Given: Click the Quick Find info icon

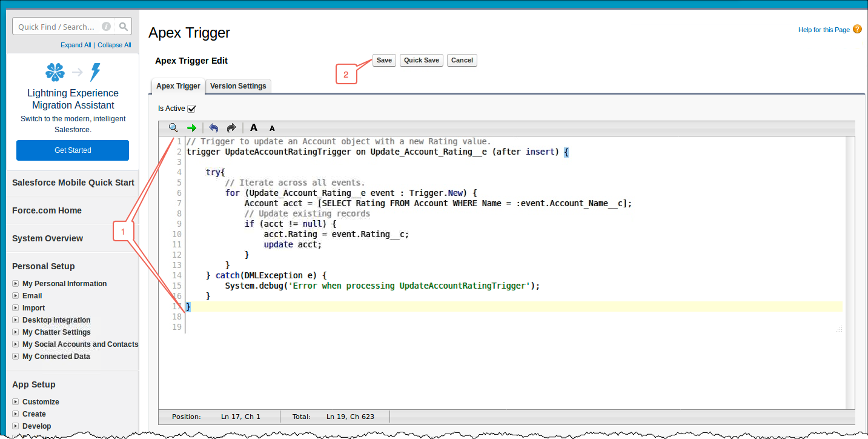Looking at the screenshot, I should click(107, 27).
